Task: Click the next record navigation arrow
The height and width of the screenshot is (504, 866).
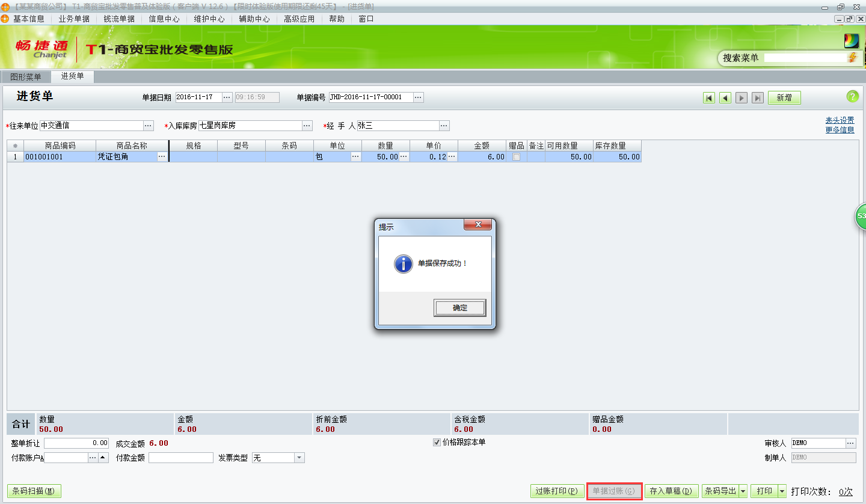Action: click(x=741, y=97)
